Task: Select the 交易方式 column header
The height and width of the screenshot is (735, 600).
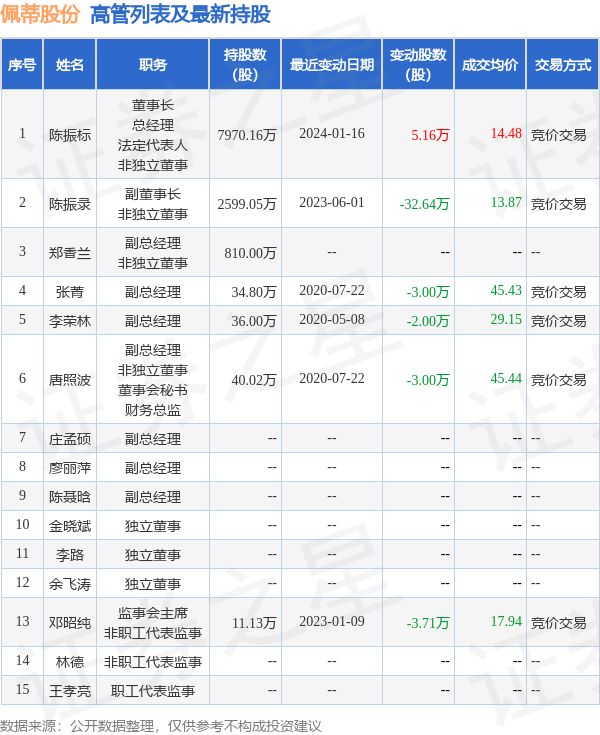Action: click(x=562, y=65)
